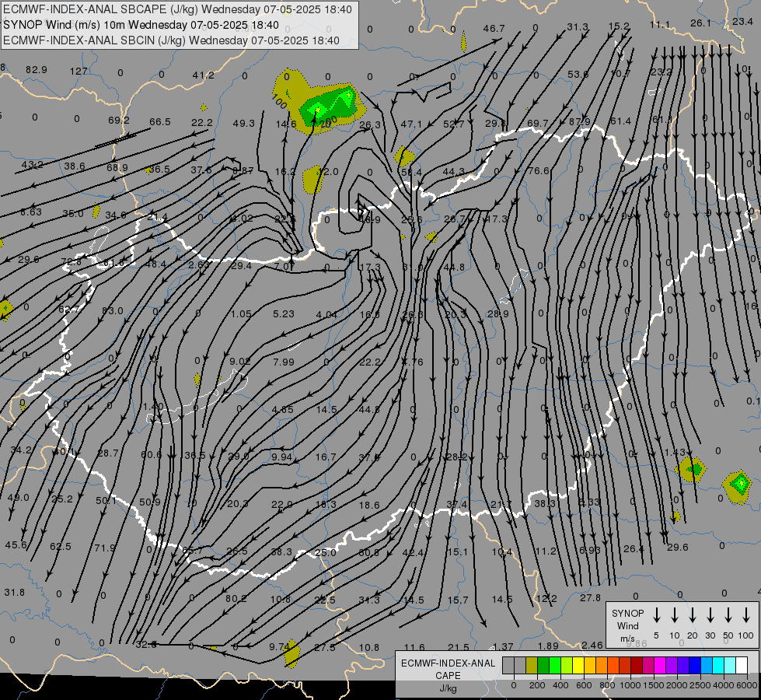Click the SYNOP Wind legend title
Viewport: 761px width, 700px height.
(x=627, y=625)
